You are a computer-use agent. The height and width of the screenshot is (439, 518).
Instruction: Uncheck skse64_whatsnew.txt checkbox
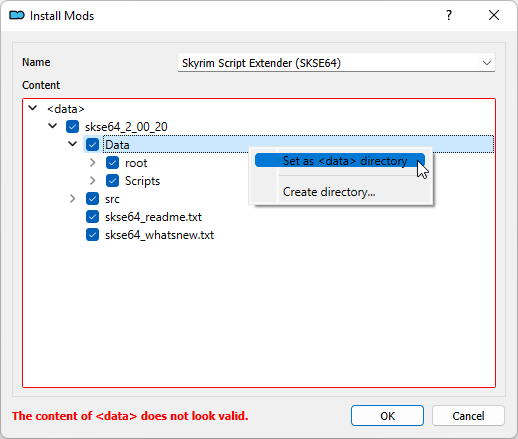[x=92, y=235]
